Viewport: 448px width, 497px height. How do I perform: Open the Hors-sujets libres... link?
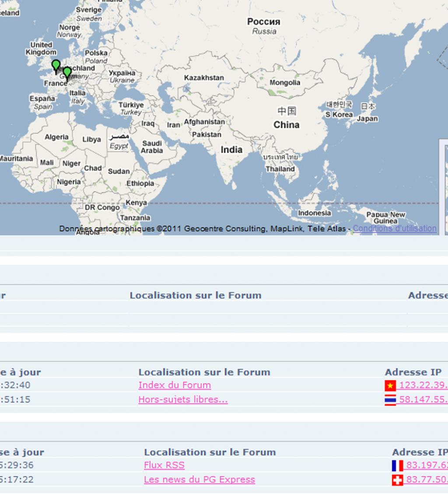click(x=183, y=399)
